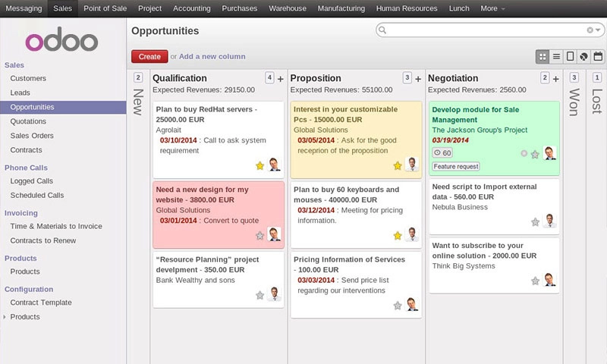This screenshot has width=607, height=364.
Task: Open the Form view icon
Action: click(x=570, y=56)
